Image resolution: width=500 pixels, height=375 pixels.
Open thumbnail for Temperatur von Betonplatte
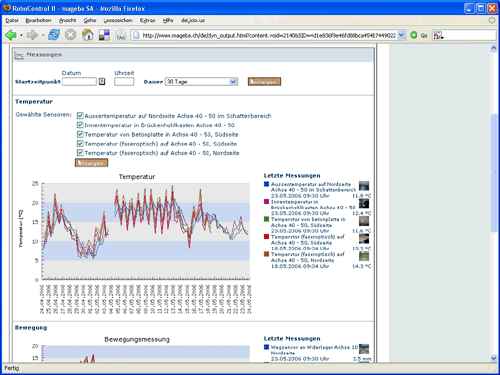click(364, 221)
